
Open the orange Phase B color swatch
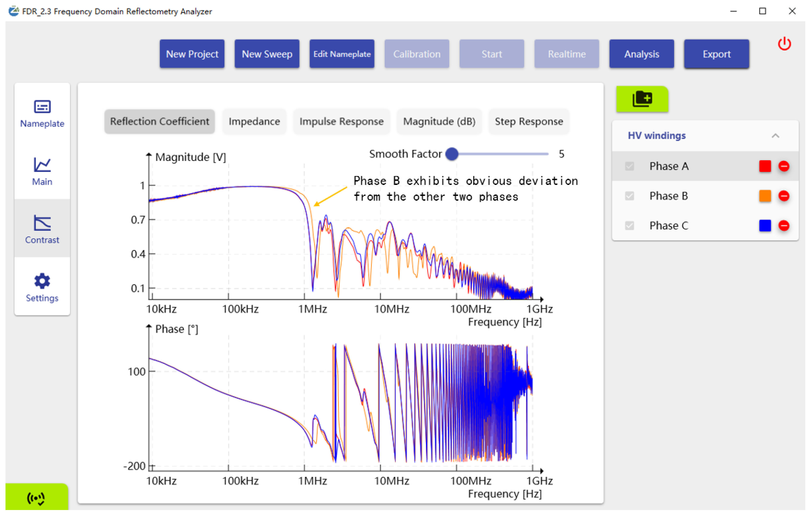click(765, 196)
